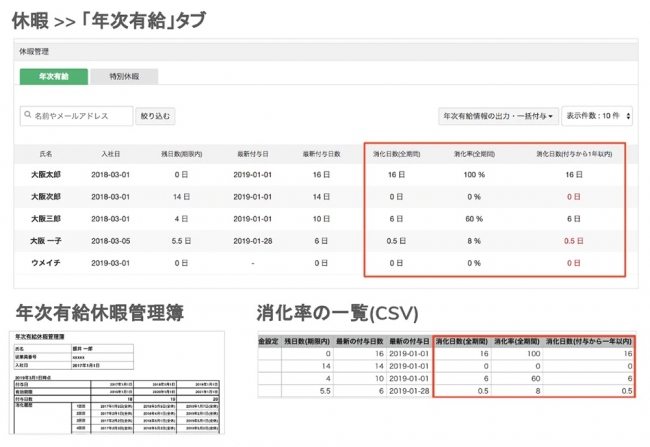This screenshot has width=650, height=447.
Task: Click 消化日数(付与から1年以内) column header
Action: click(574, 154)
